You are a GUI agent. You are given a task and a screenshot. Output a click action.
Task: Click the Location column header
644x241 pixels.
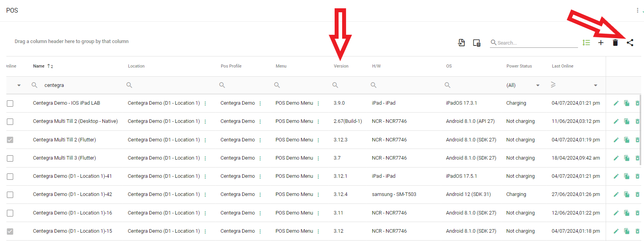pyautogui.click(x=136, y=66)
